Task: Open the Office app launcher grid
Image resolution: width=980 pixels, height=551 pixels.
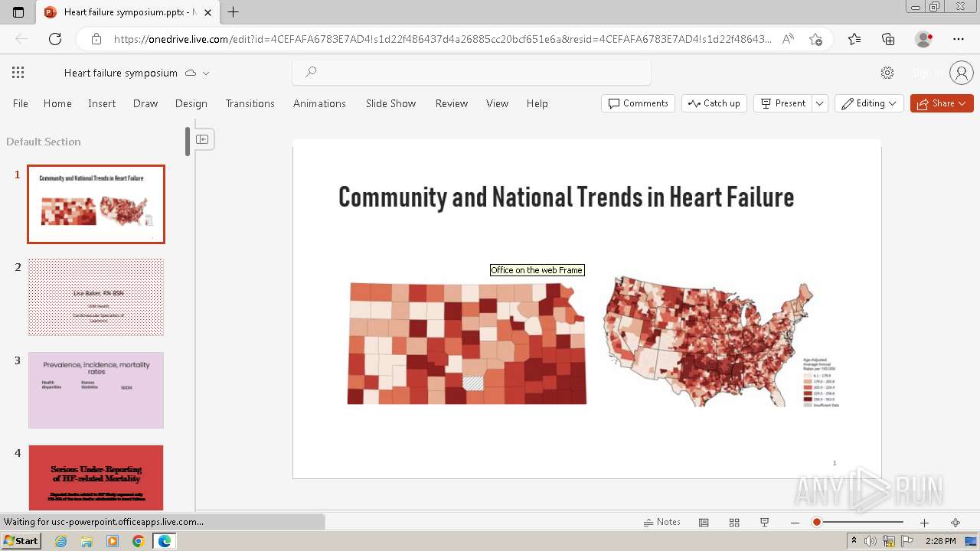Action: point(18,73)
